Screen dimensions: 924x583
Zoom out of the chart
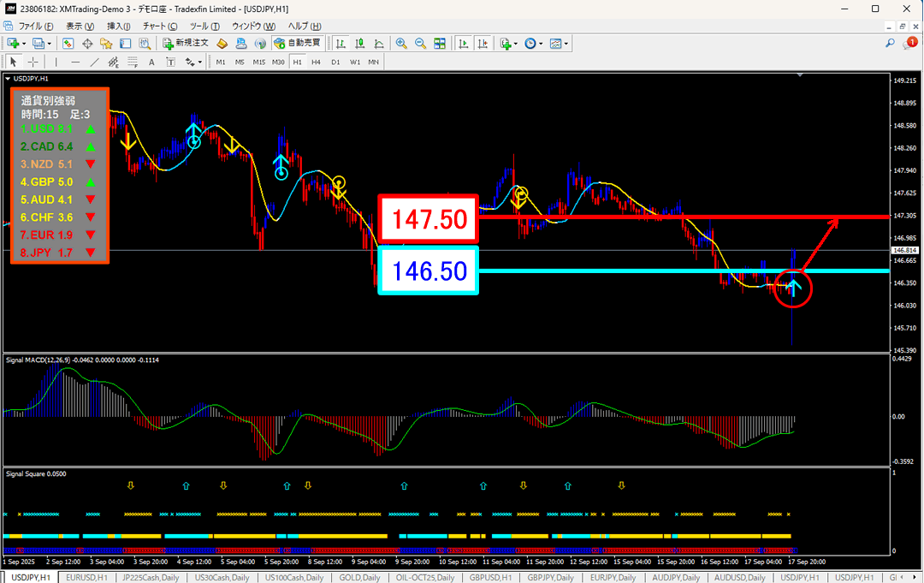420,44
